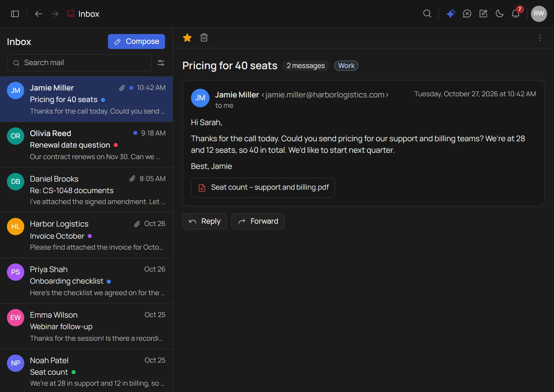Open the AI sparkle assistant

click(x=451, y=14)
